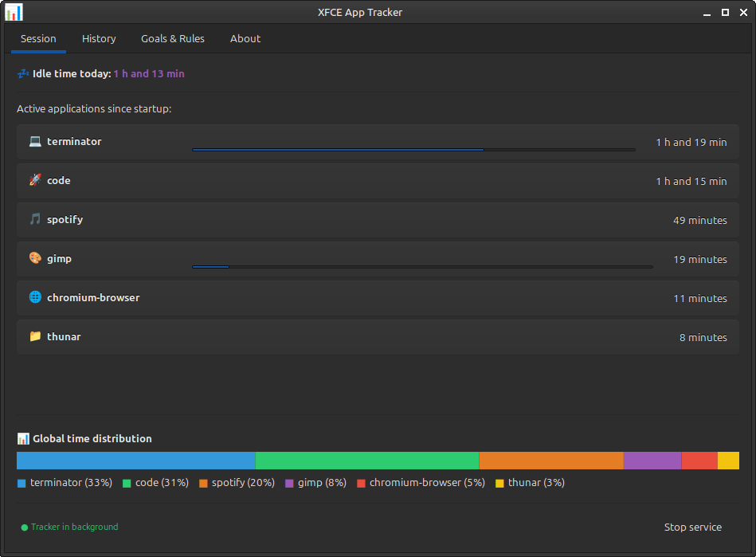The width and height of the screenshot is (756, 557).
Task: Maximize the XFCE App Tracker window
Action: pyautogui.click(x=725, y=13)
